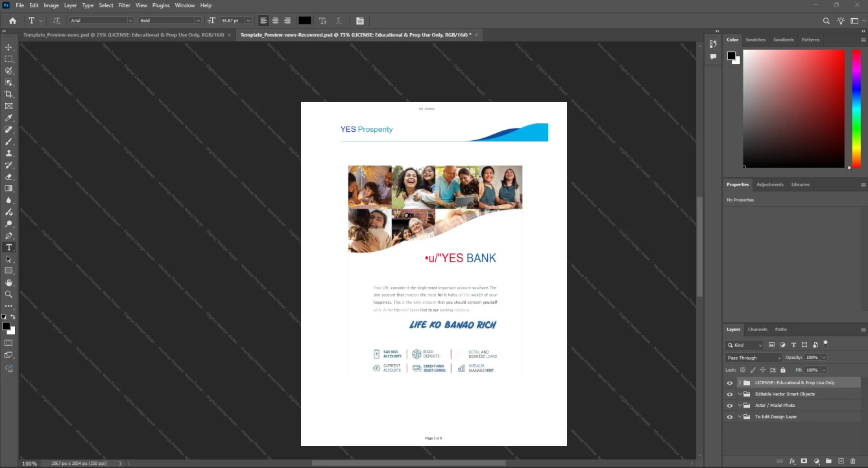
Task: Add a layer style with fx icon
Action: click(792, 461)
